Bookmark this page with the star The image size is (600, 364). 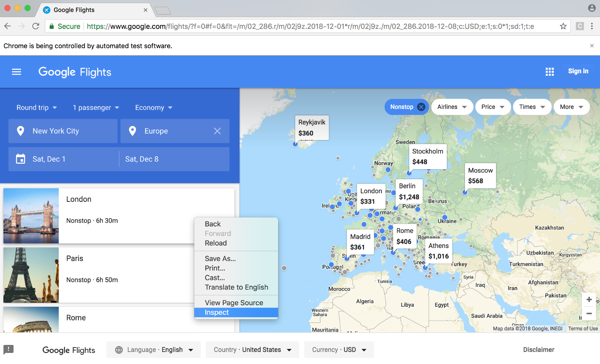563,26
